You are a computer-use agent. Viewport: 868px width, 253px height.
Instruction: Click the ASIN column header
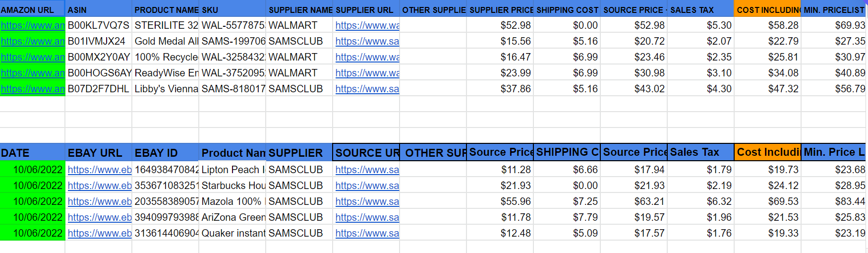[98, 9]
